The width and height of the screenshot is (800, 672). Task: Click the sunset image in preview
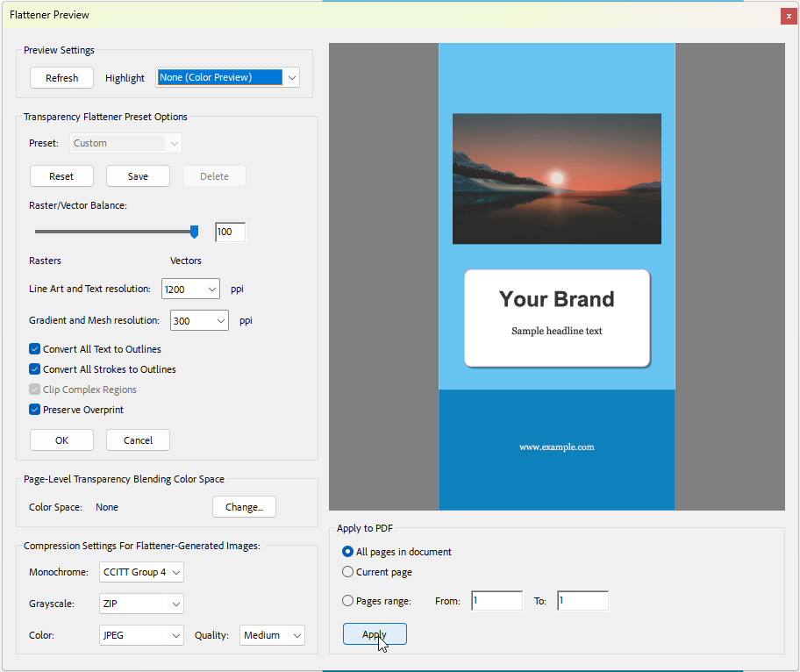(x=557, y=179)
